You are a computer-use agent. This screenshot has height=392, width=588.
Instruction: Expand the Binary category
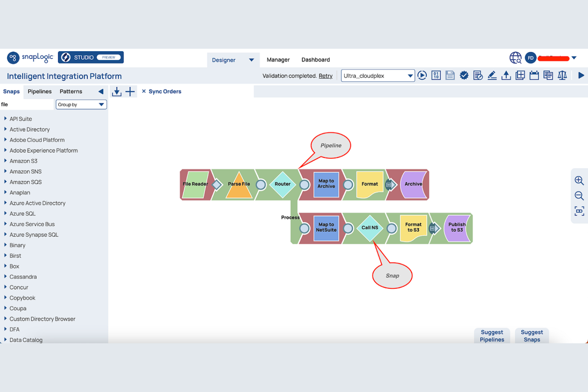click(x=5, y=245)
